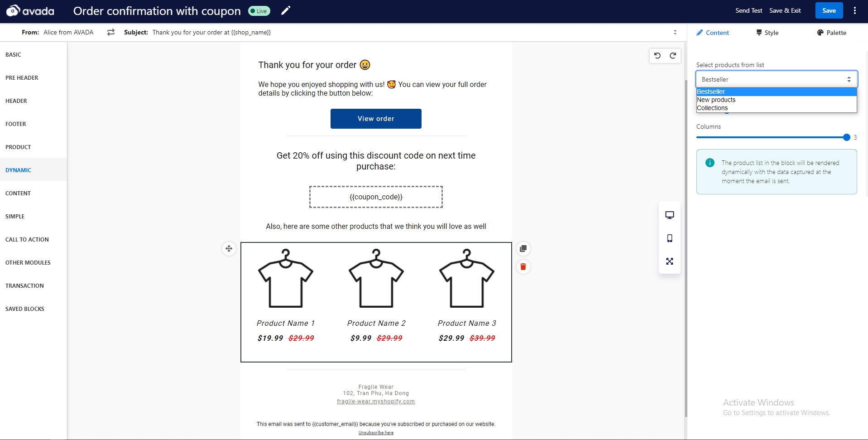Image resolution: width=868 pixels, height=440 pixels.
Task: Click the redo arrow icon
Action: pos(673,55)
